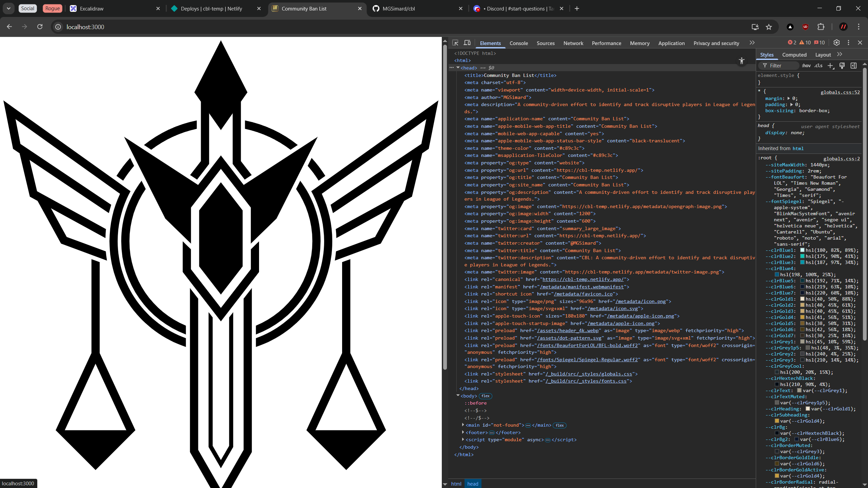Open the globals.css:52 source link

pos(840,92)
